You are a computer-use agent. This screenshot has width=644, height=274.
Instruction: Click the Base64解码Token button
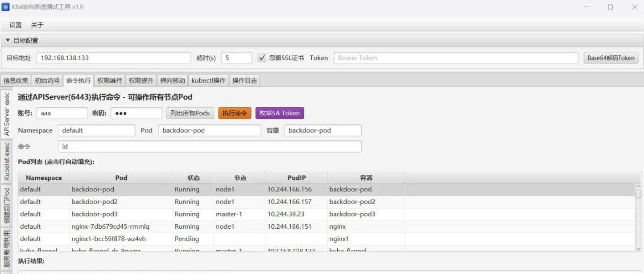(x=611, y=58)
